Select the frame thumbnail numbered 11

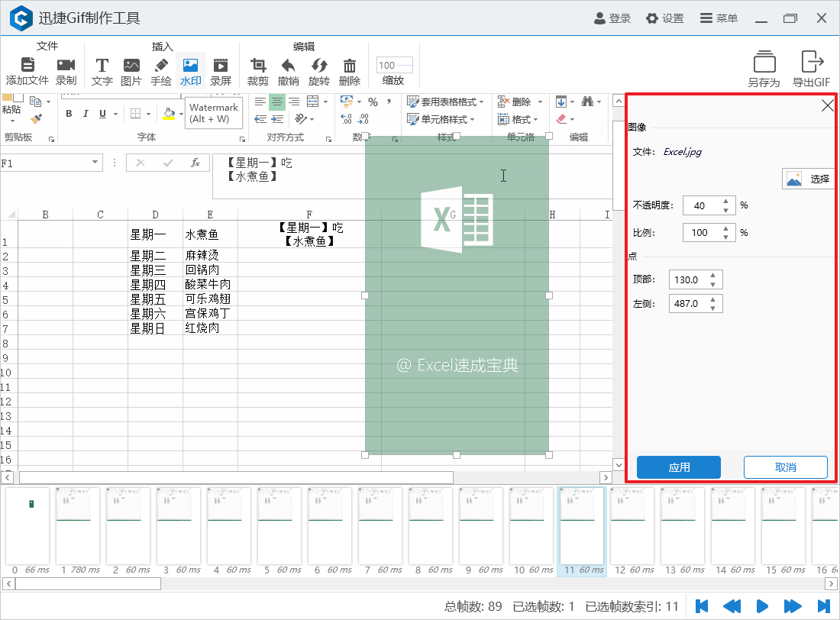581,526
